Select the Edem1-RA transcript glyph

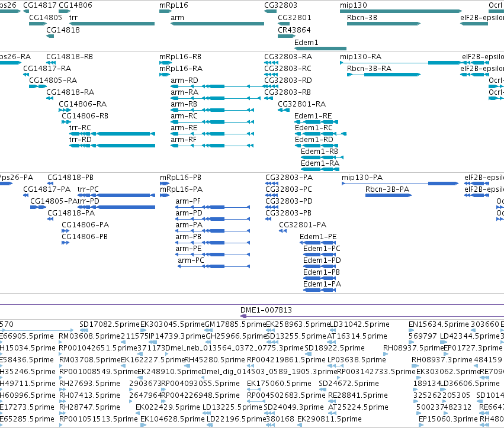[320, 169]
